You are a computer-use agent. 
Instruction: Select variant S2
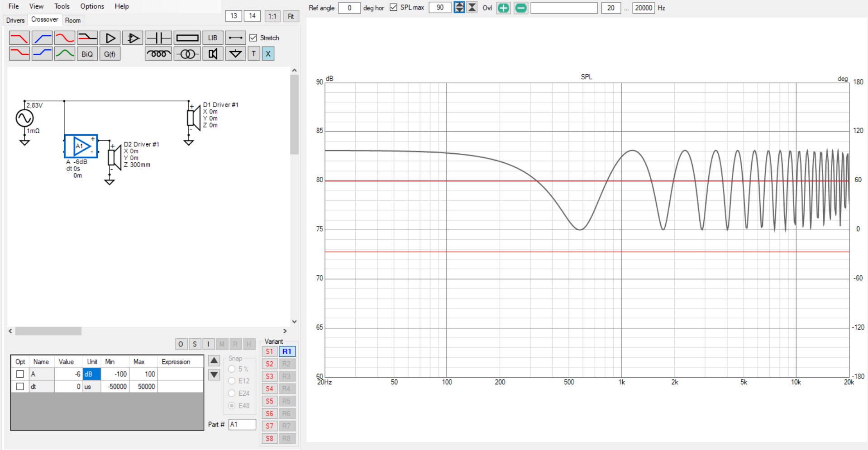pos(269,364)
